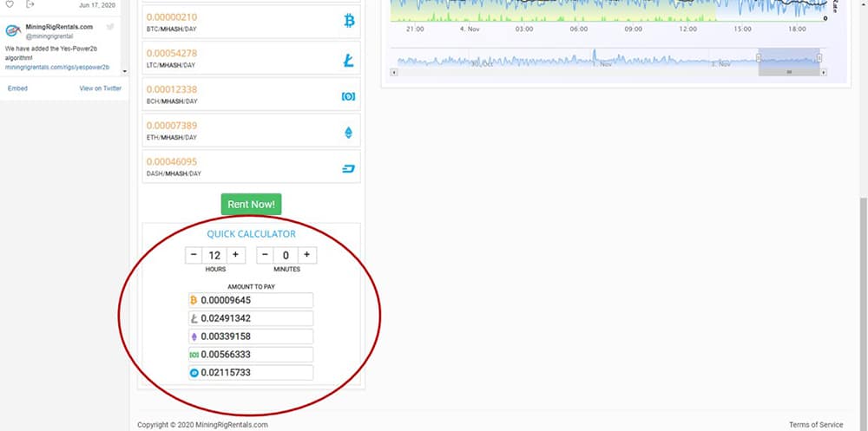Click the chart navigator's left scroll arrow
This screenshot has height=431, width=868.
click(395, 72)
